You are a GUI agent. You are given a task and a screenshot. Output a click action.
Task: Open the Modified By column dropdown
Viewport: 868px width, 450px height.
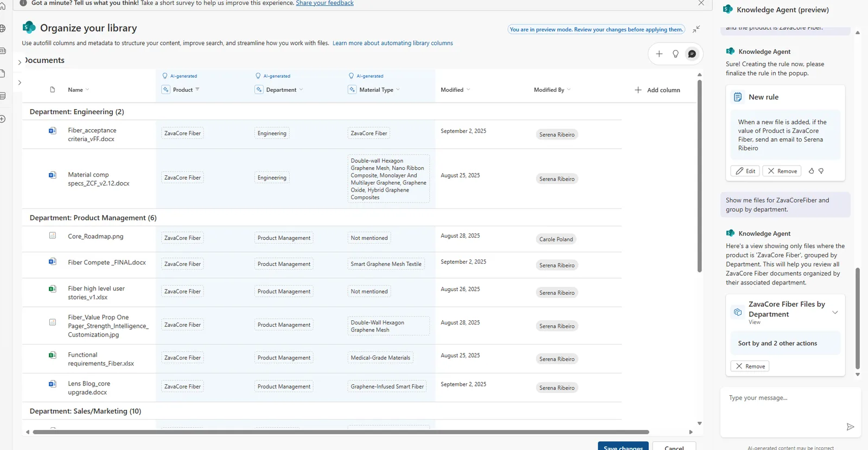click(x=569, y=90)
